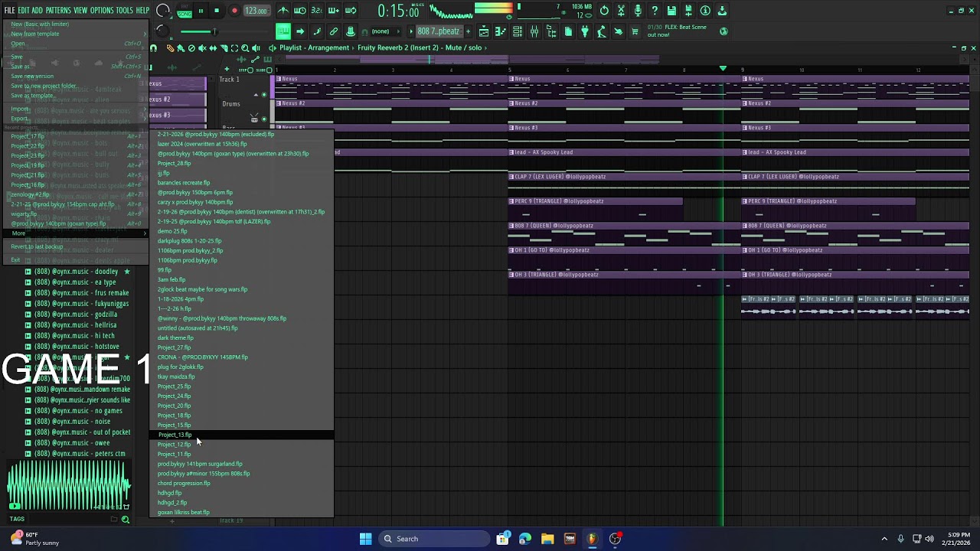Expand the Export submenu

(77, 119)
